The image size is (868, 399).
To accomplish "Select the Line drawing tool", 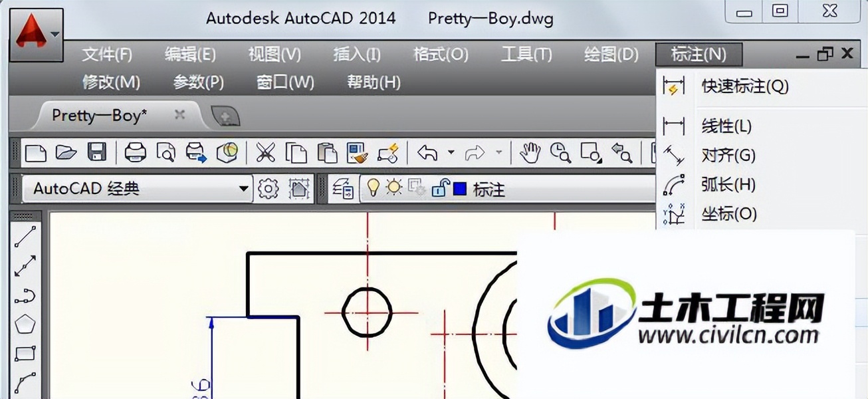I will point(25,236).
